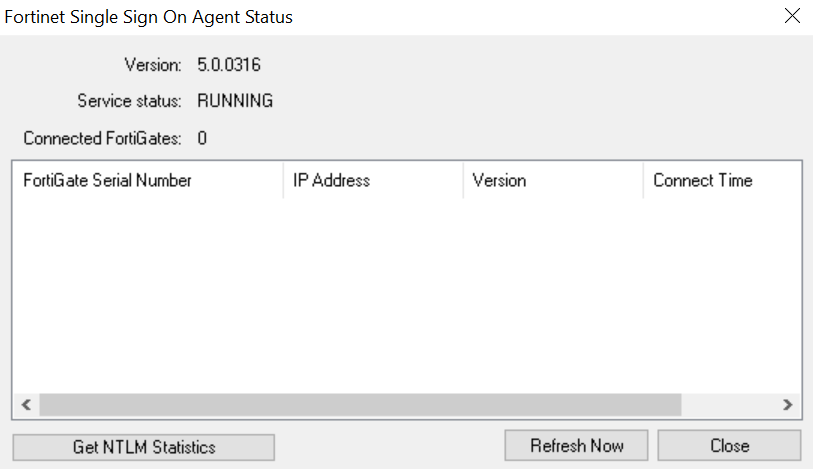Sort by FortiGate Serial Number column header
This screenshot has height=469, width=813.
(x=148, y=180)
